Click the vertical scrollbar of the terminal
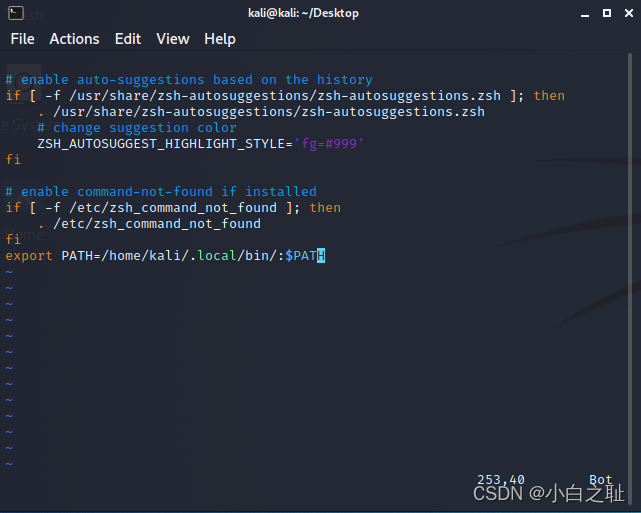 coord(630,278)
